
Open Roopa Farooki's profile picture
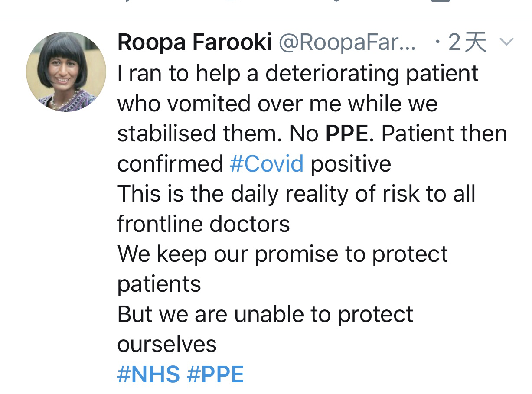coord(66,72)
